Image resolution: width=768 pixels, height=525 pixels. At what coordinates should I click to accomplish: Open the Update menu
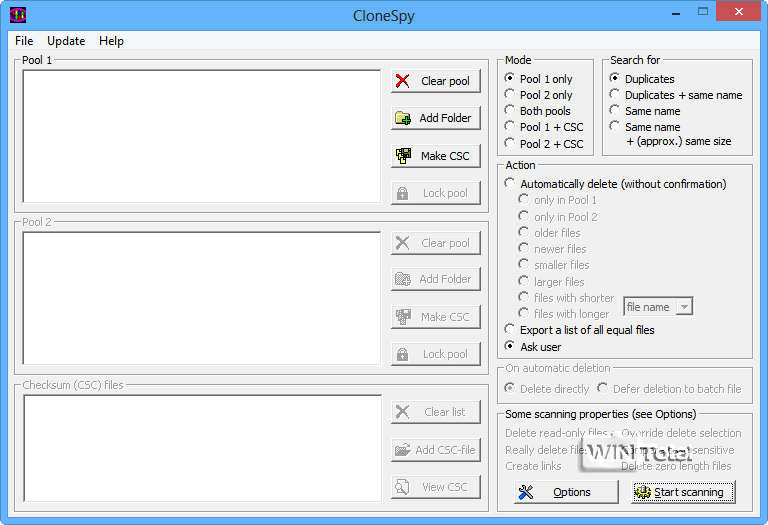66,41
